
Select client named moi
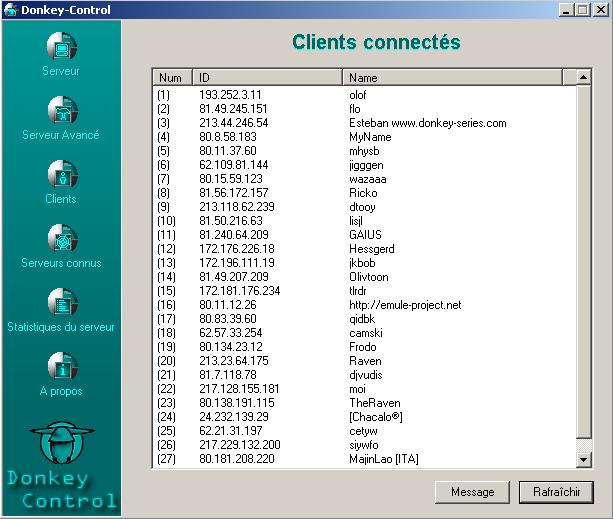click(x=364, y=389)
